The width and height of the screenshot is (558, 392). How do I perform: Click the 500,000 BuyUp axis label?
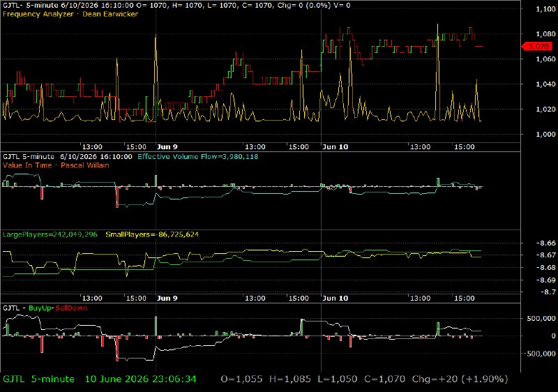pos(541,318)
